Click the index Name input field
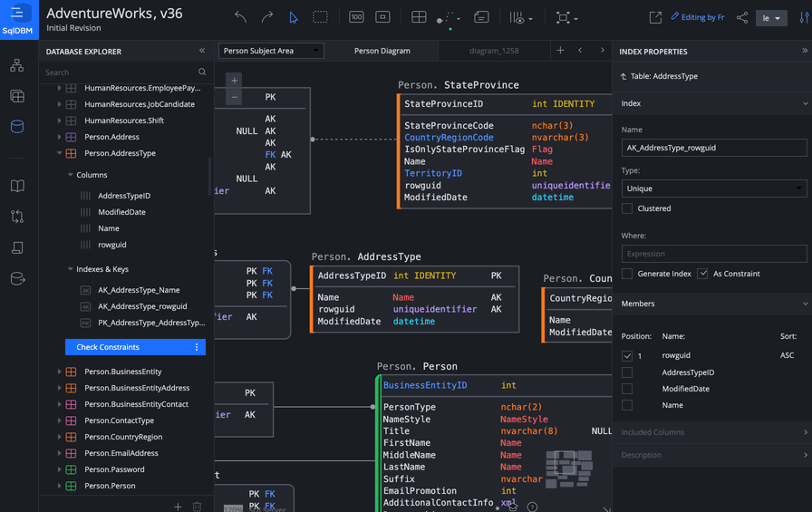Viewport: 812px width, 512px height. click(713, 148)
